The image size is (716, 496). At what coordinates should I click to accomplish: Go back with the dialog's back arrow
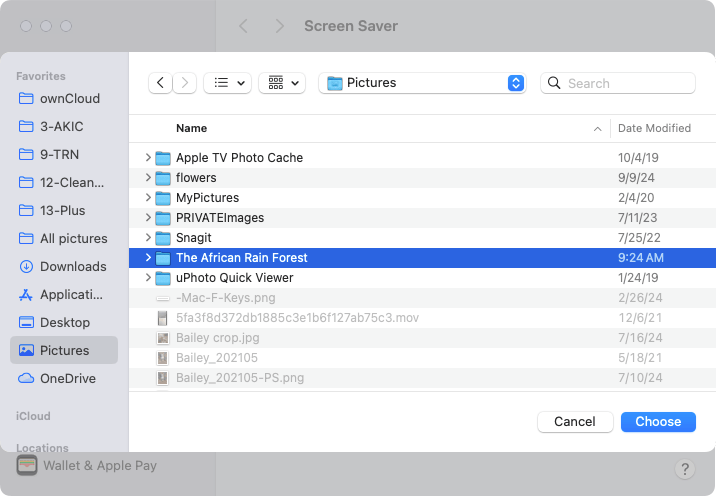click(160, 83)
